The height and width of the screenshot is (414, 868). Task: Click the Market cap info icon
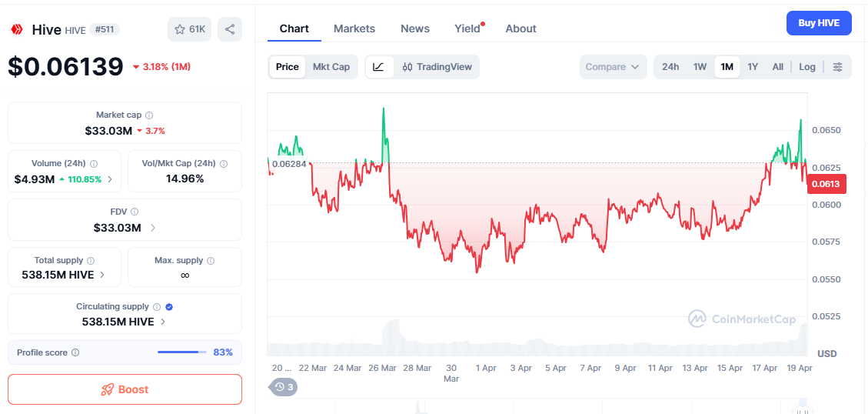point(149,115)
